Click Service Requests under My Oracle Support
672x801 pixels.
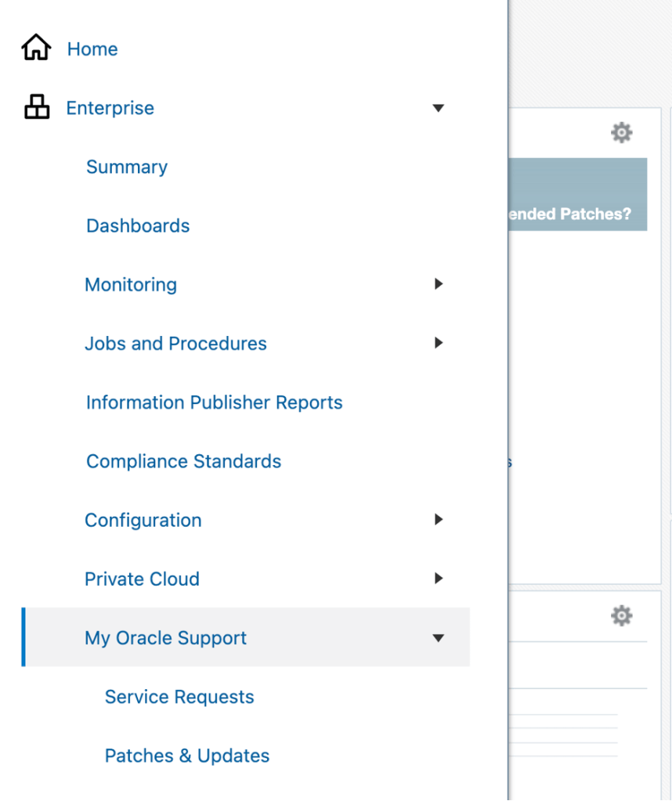(179, 697)
